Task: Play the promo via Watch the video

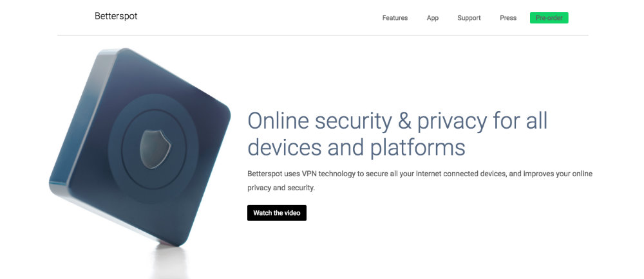Action: [277, 213]
